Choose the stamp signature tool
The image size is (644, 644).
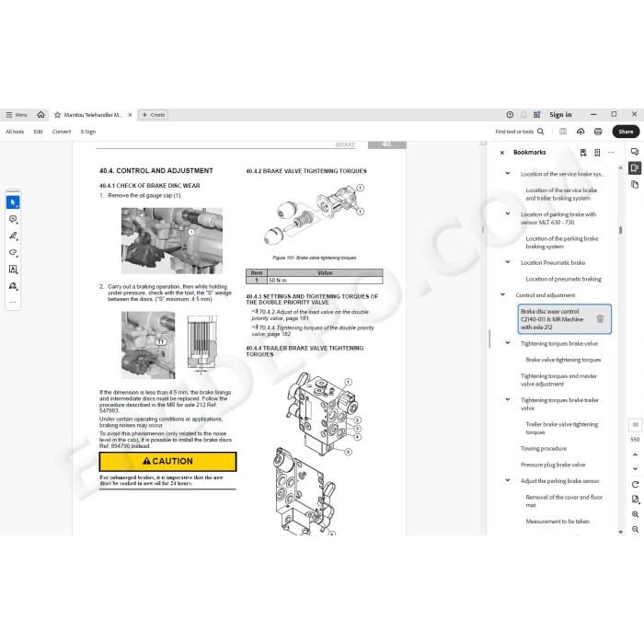(x=13, y=286)
